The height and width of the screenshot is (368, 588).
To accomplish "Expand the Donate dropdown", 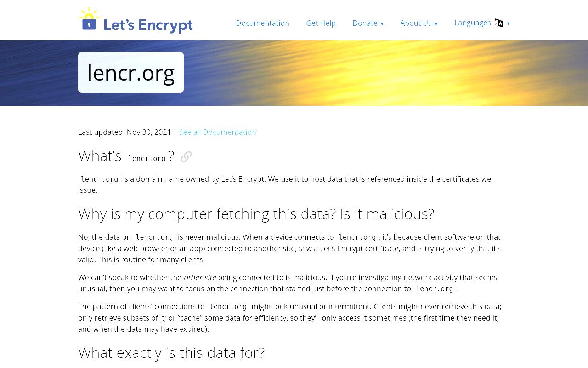I will (x=368, y=23).
